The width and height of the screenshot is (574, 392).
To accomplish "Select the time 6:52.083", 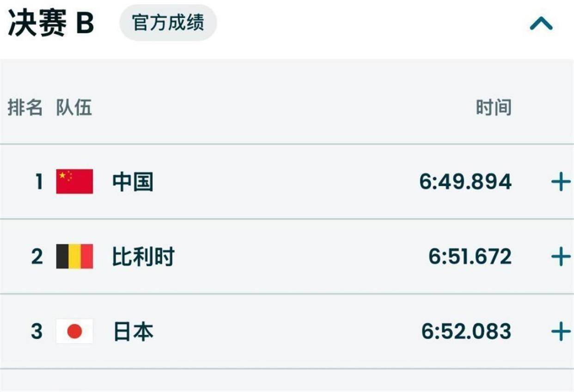I will pos(466,331).
